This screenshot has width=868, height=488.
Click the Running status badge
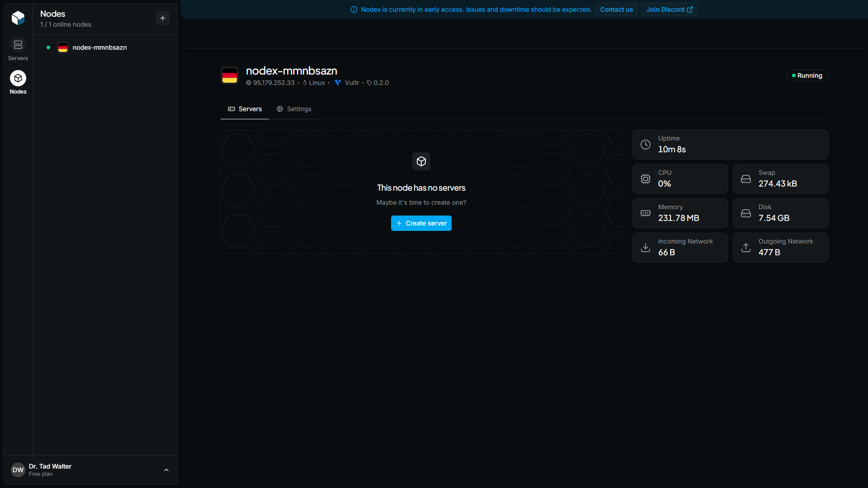pos(807,75)
